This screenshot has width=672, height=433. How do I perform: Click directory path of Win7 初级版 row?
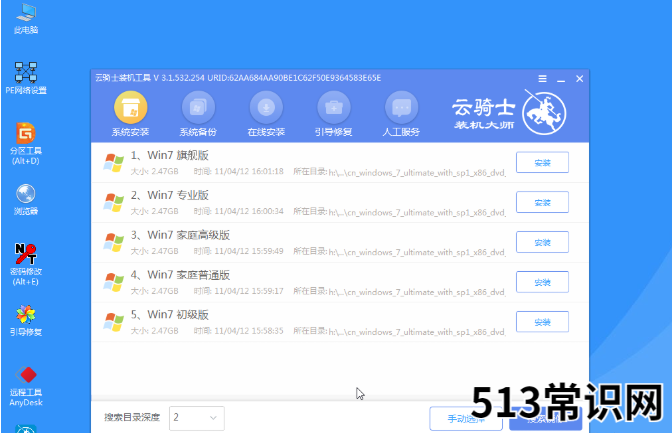pos(417,332)
